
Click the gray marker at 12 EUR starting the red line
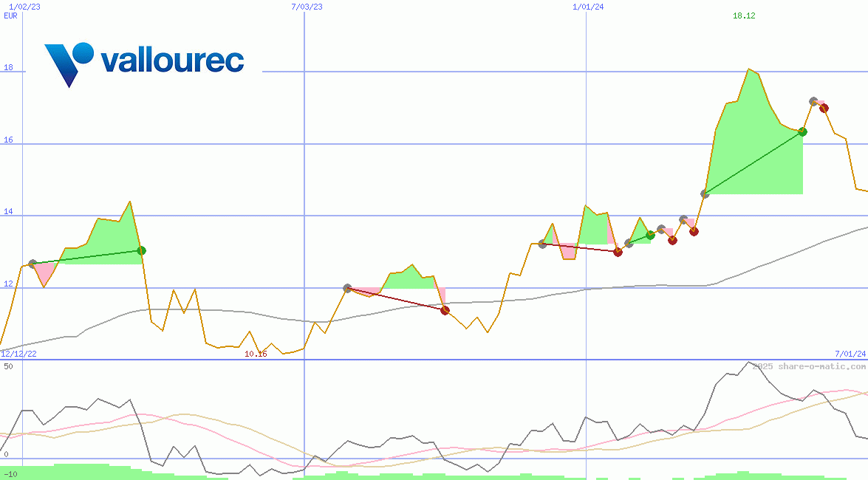348,288
